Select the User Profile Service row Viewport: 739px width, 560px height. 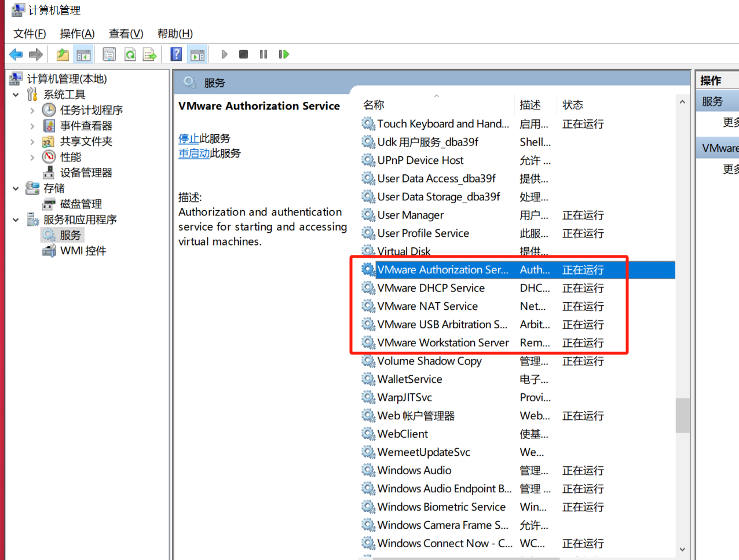click(517, 233)
